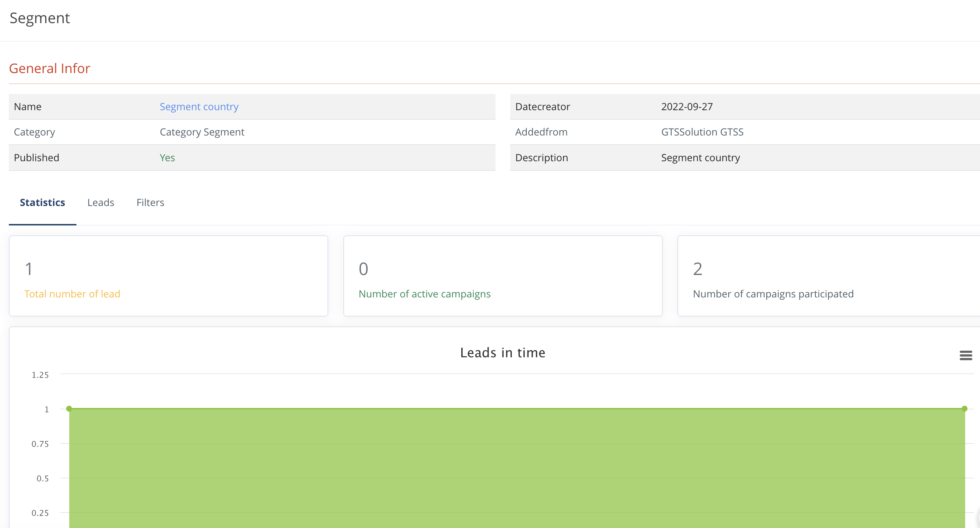Click the General Infor section heading
This screenshot has height=528, width=980.
(x=50, y=68)
